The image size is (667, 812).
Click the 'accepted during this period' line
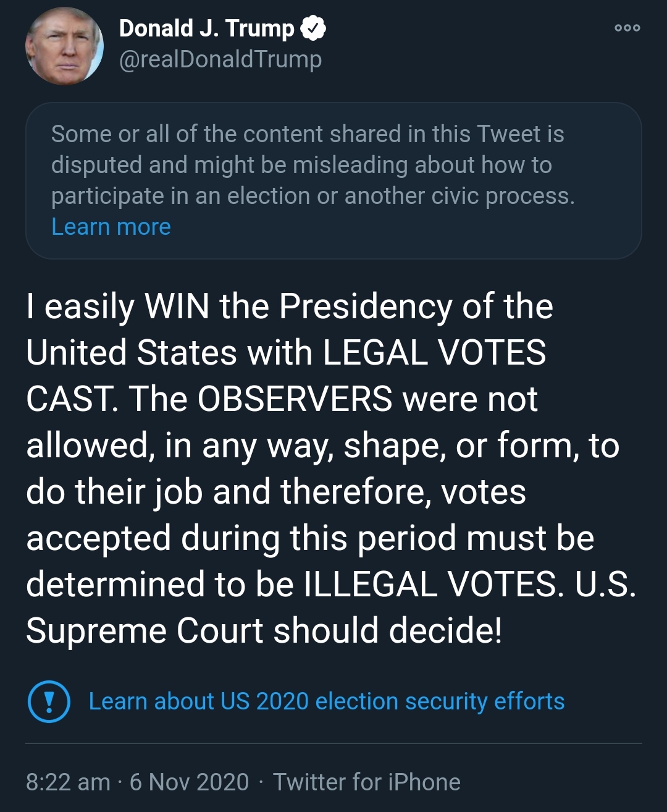point(309,538)
